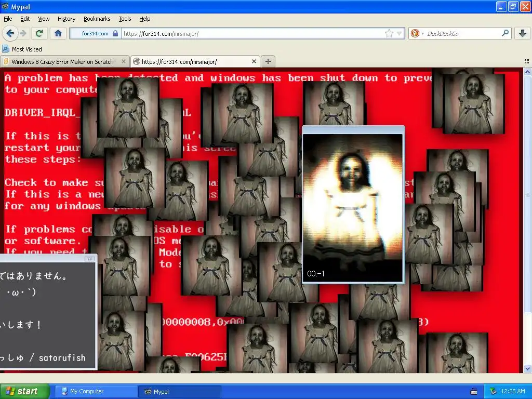The width and height of the screenshot is (532, 399).
Task: Click the globe favicon on mrsmajor tab
Action: [137, 61]
